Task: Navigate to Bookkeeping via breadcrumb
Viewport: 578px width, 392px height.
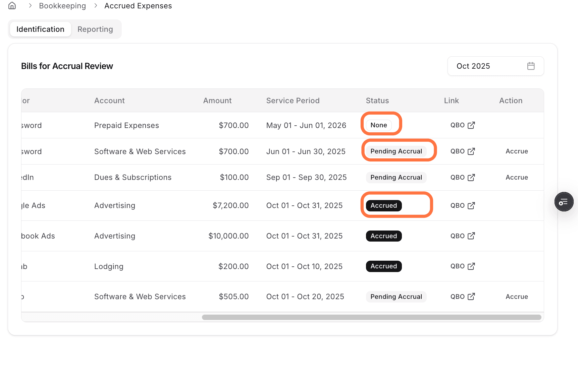Action: pyautogui.click(x=62, y=5)
